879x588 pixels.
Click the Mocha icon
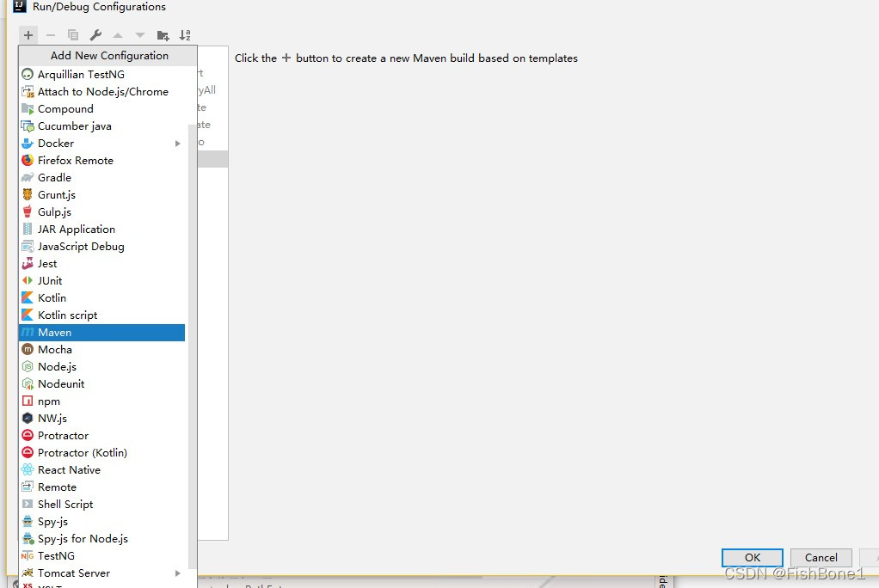(x=28, y=350)
